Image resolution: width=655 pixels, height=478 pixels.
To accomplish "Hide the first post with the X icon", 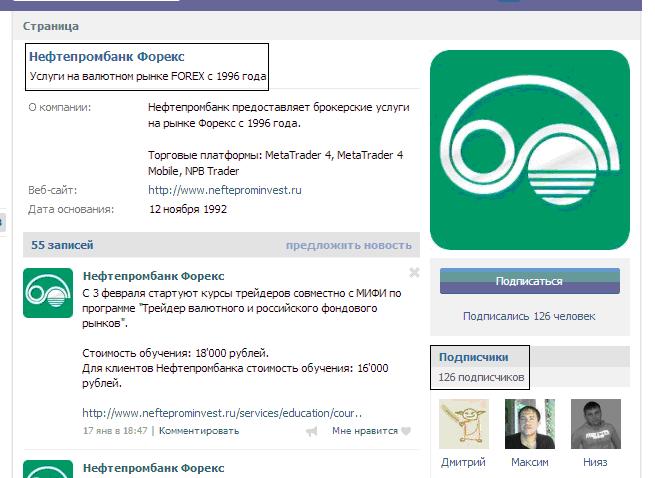I will (414, 273).
